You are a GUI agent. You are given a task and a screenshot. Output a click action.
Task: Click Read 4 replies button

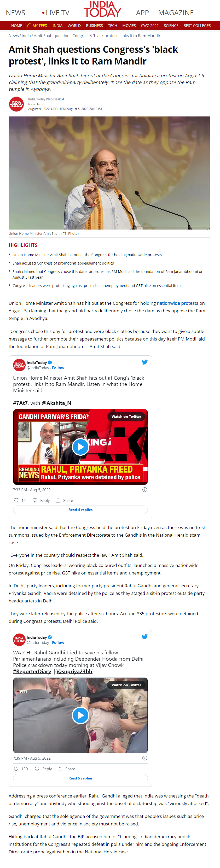[x=80, y=509]
